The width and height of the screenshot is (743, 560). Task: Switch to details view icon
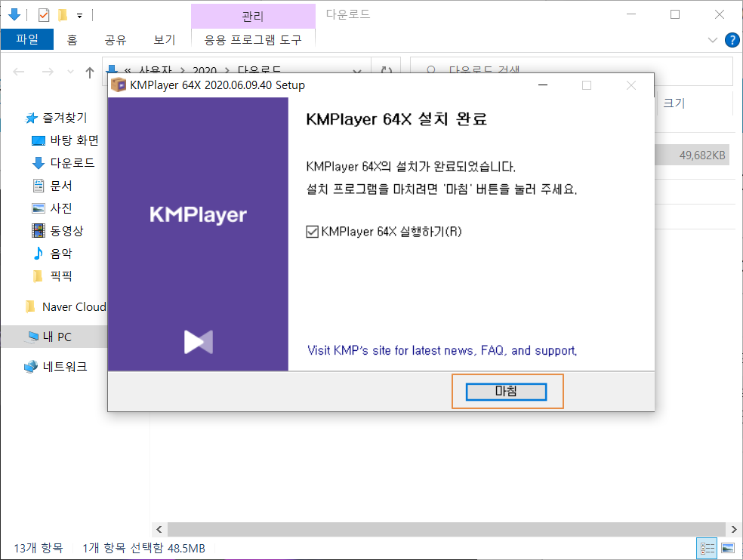708,549
